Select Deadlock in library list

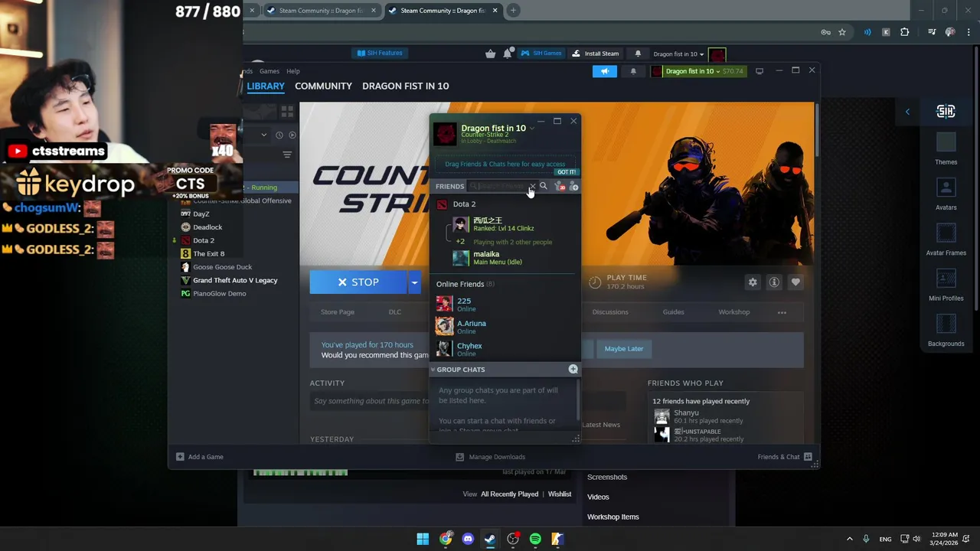207,227
